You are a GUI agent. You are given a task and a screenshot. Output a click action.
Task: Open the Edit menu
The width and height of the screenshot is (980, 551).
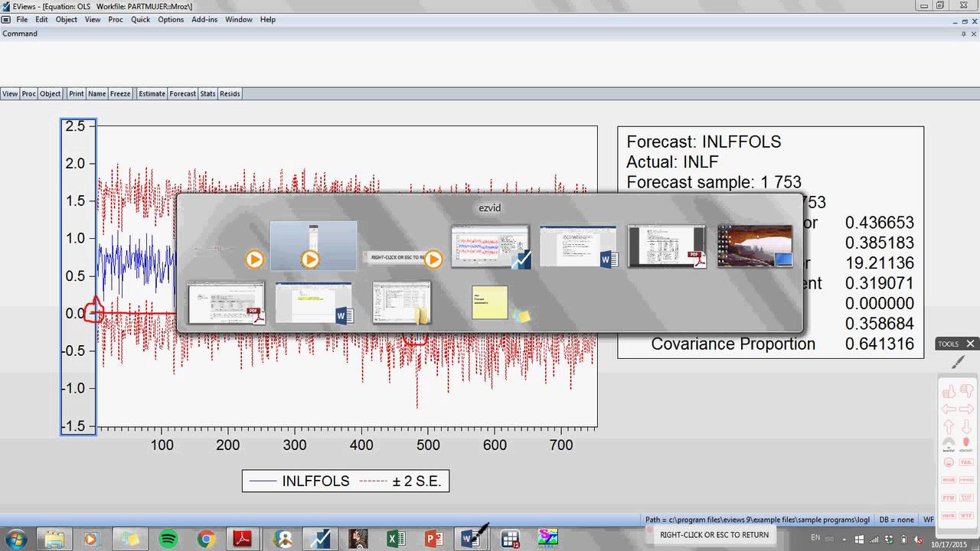(41, 20)
